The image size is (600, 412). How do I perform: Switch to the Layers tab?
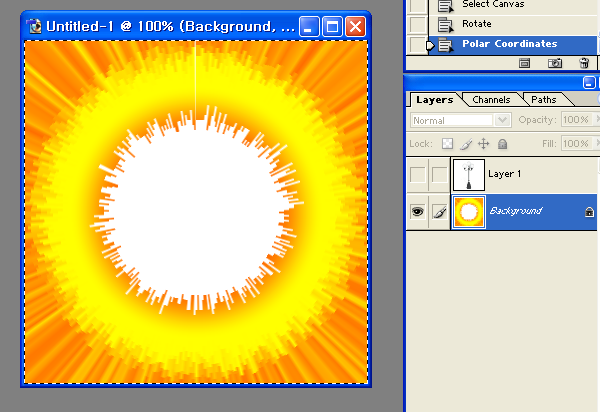pyautogui.click(x=434, y=100)
